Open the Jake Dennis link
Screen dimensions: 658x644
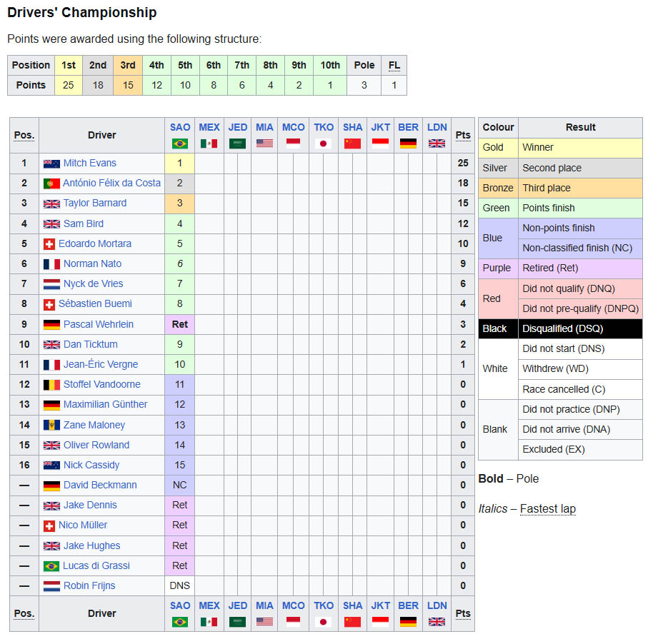(90, 505)
